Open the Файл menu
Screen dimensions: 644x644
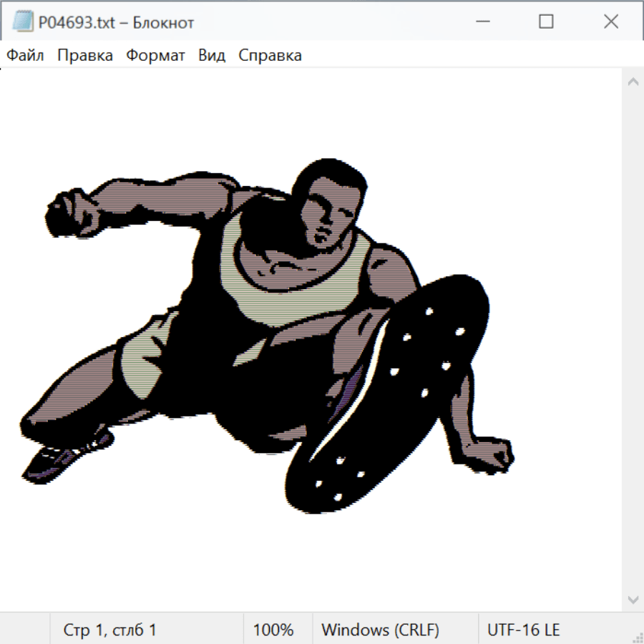(25, 56)
